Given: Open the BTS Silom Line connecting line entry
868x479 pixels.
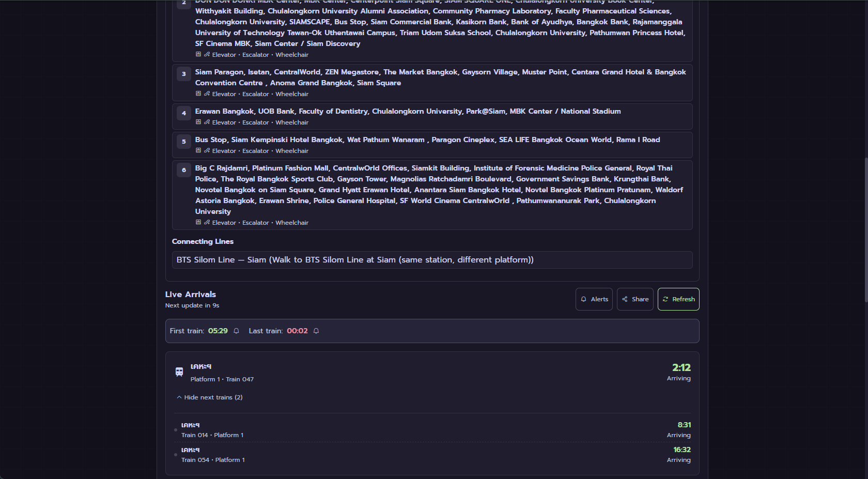Looking at the screenshot, I should point(432,260).
